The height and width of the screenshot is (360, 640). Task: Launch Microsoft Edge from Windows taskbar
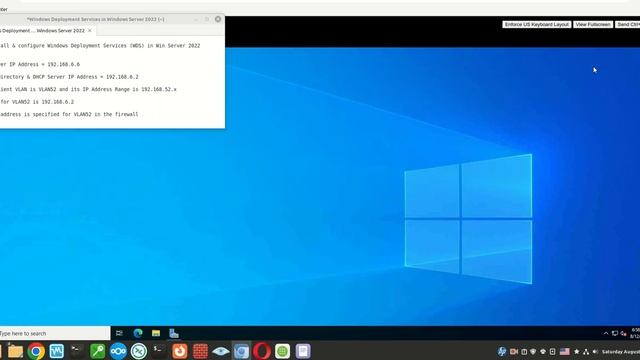pos(138,333)
